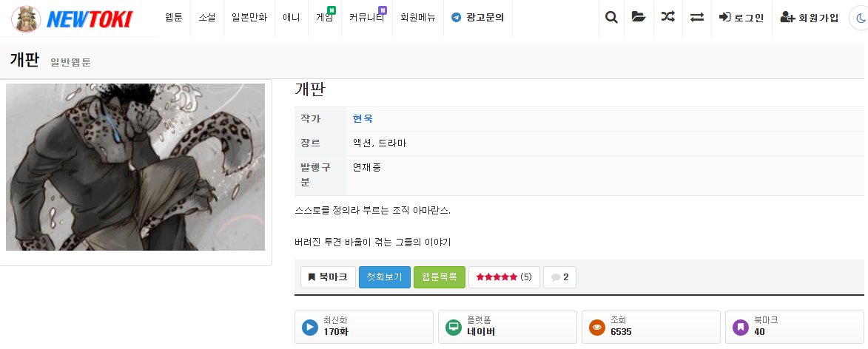Click the synopsis line about 투견 바울
The image size is (868, 349).
coord(374,243)
